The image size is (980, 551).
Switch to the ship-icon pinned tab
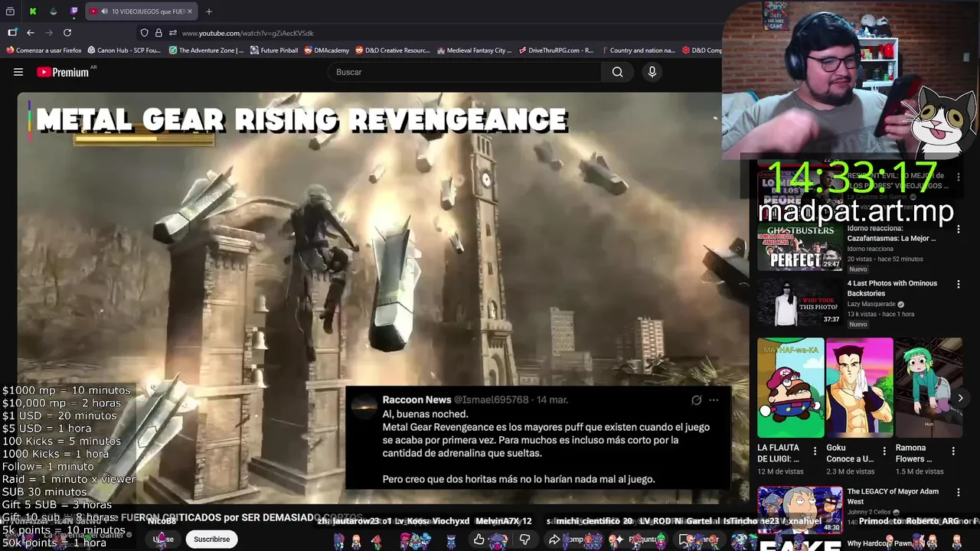click(x=54, y=11)
